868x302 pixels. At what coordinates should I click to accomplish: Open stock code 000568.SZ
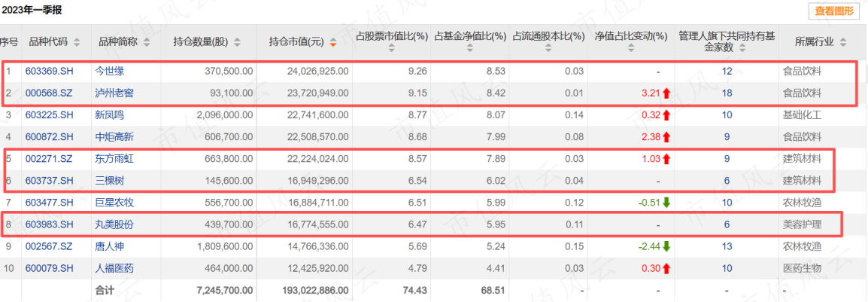coord(50,93)
